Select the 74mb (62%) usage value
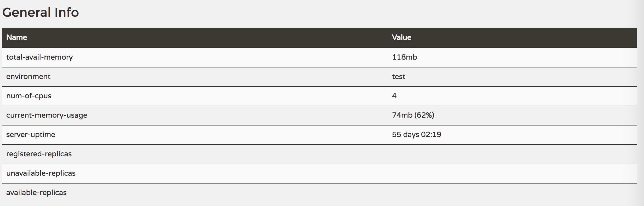Image resolution: width=644 pixels, height=206 pixels. tap(413, 115)
